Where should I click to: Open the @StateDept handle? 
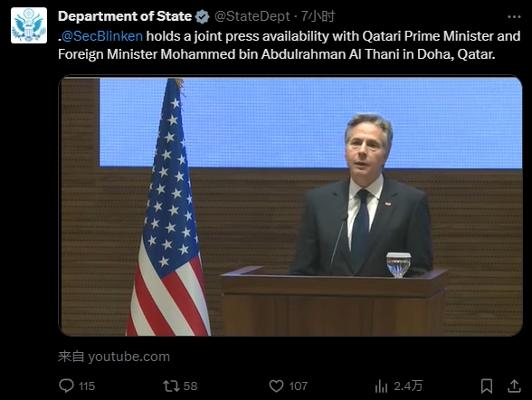(252, 16)
